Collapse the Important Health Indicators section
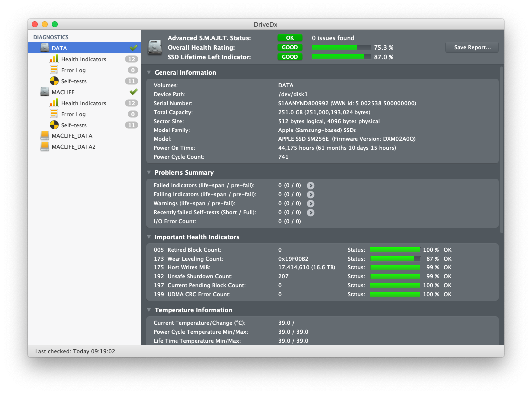The height and width of the screenshot is (394, 532). click(x=149, y=237)
